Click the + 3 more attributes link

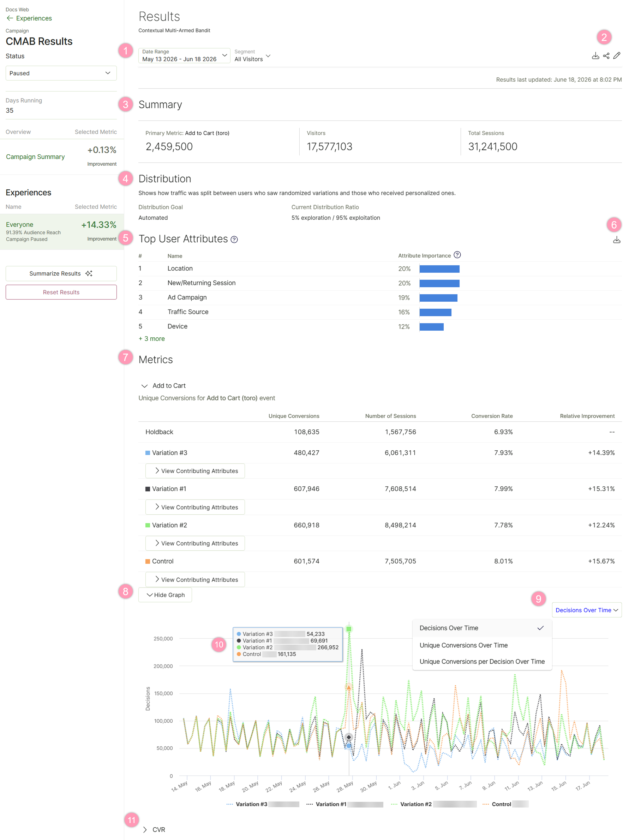(x=151, y=339)
